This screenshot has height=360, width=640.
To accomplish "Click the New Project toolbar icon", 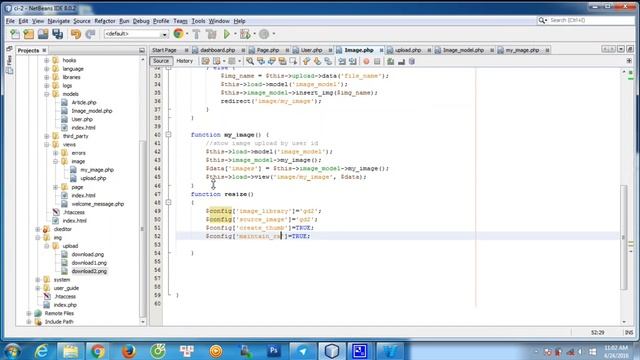I will click(29, 34).
